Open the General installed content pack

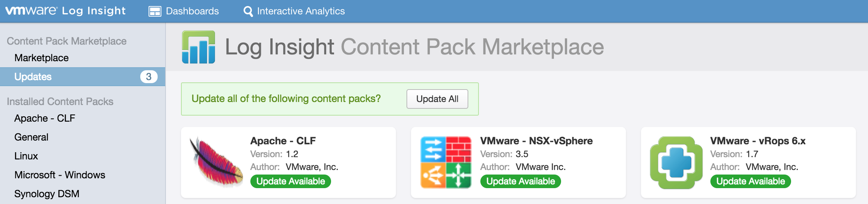[x=31, y=137]
